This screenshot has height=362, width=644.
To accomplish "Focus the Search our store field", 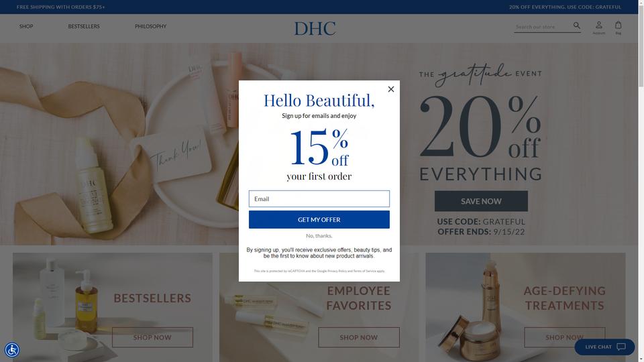I will point(543,27).
